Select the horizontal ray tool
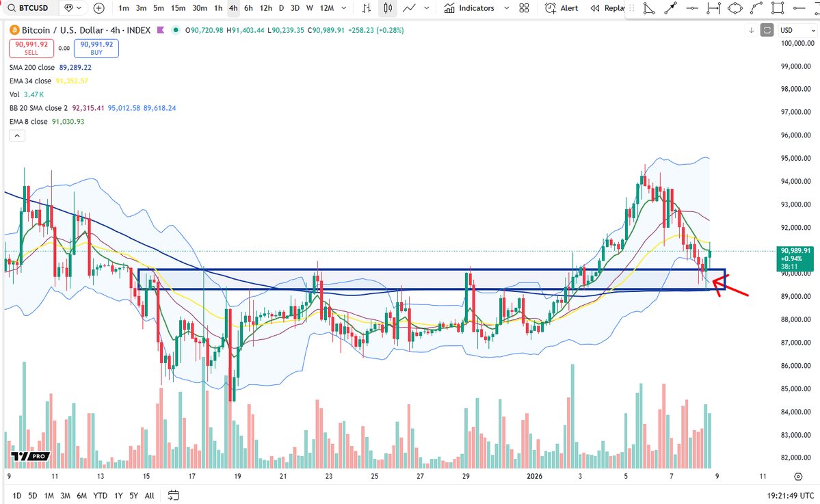The image size is (820, 504). (799, 8)
